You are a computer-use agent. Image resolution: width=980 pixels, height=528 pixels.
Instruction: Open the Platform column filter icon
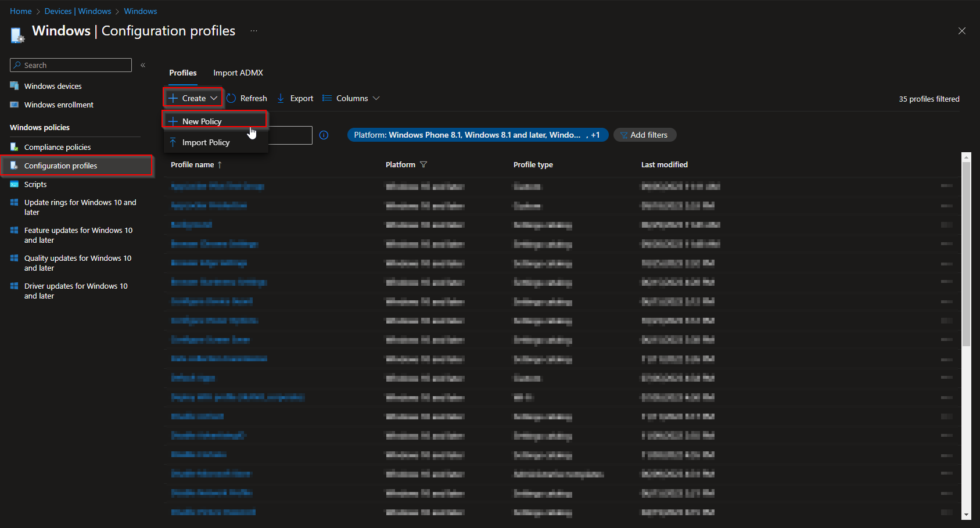(x=424, y=164)
